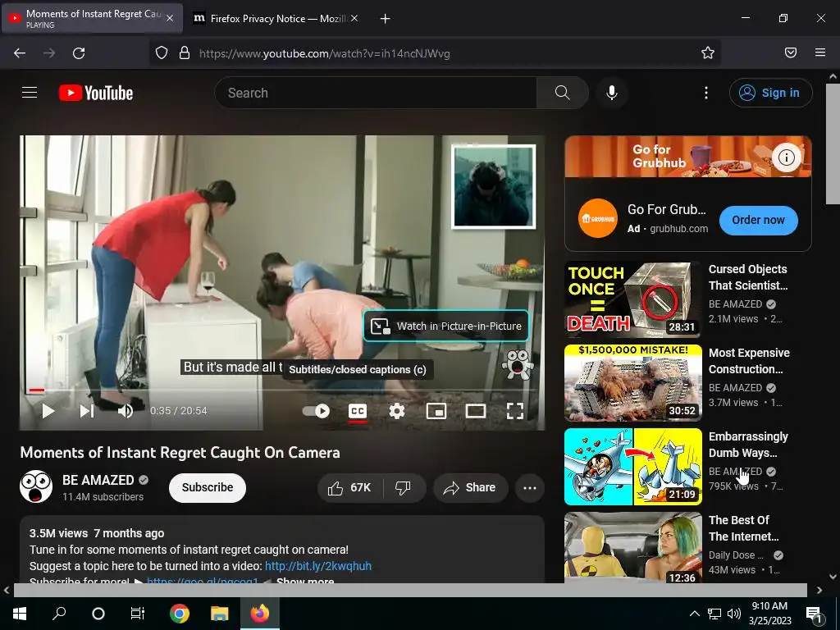The height and width of the screenshot is (630, 840).
Task: Mute the video volume
Action: tap(126, 411)
